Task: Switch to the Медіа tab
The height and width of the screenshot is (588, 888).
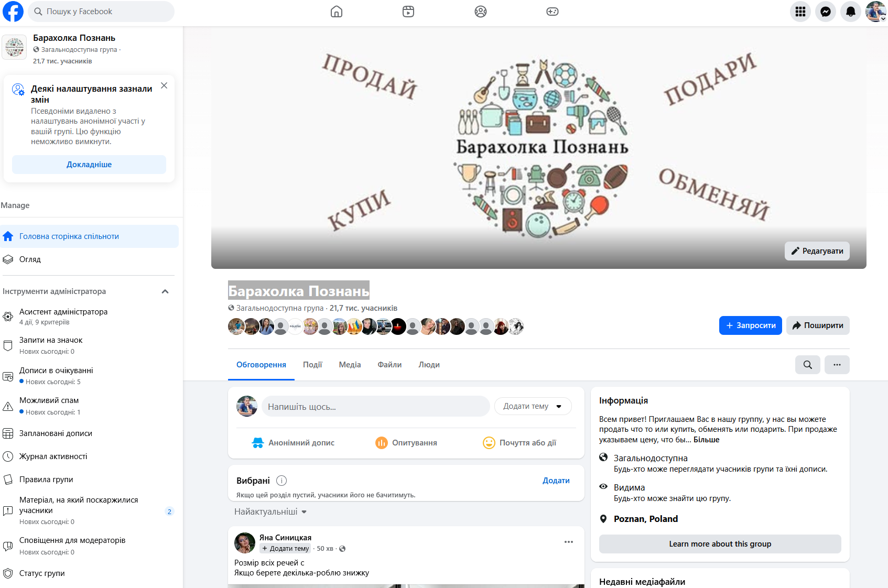Action: click(x=349, y=364)
